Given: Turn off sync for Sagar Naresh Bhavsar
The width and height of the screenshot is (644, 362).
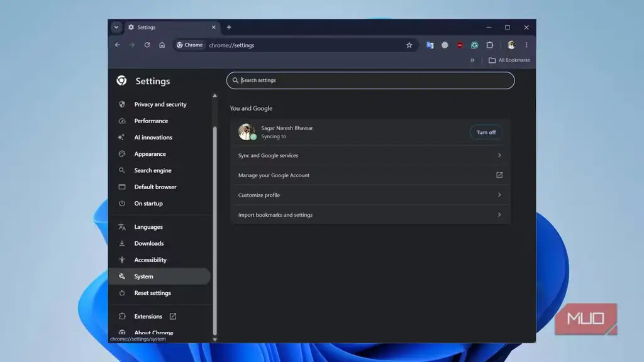Looking at the screenshot, I should [x=486, y=132].
